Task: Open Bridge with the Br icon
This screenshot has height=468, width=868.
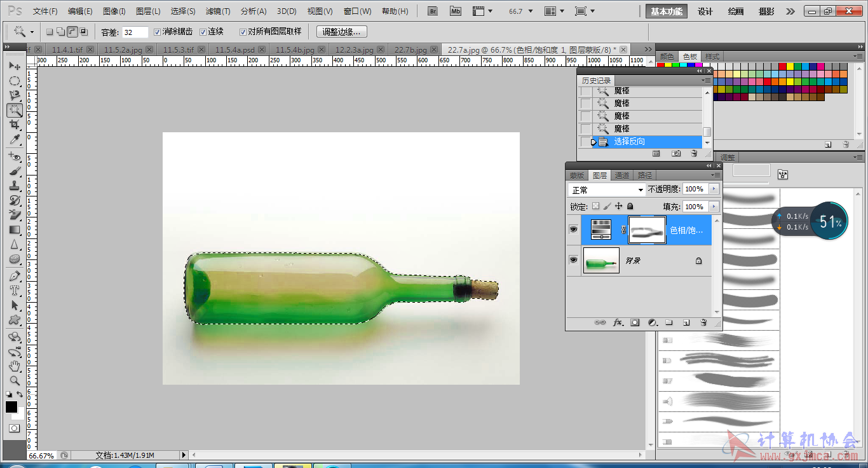Action: click(433, 11)
